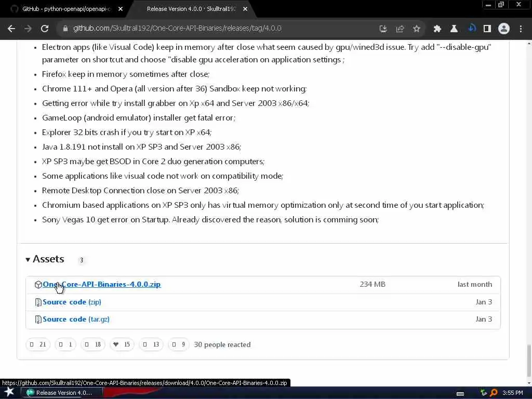Click the page's vertical scrollbar thumb
The width and height of the screenshot is (532, 399).
click(528, 361)
